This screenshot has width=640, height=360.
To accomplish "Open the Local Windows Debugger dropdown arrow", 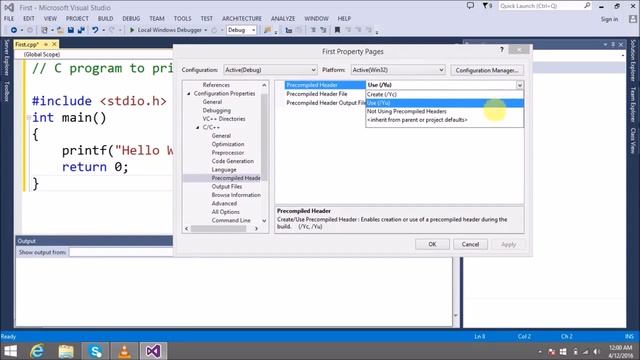I will [x=206, y=30].
